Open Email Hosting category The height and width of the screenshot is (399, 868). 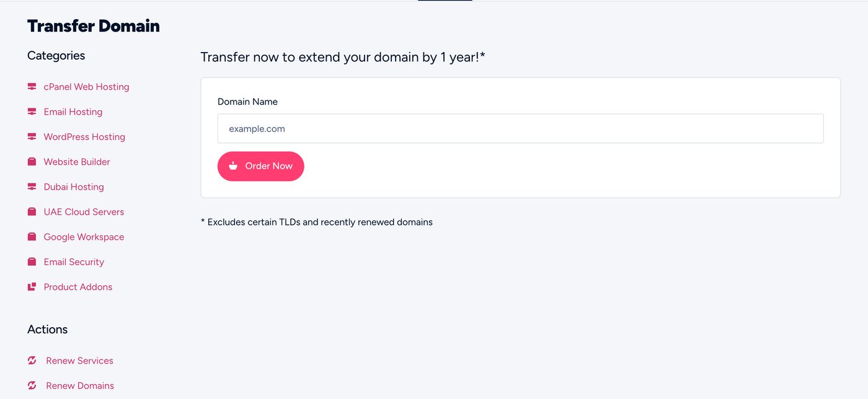[x=73, y=112]
